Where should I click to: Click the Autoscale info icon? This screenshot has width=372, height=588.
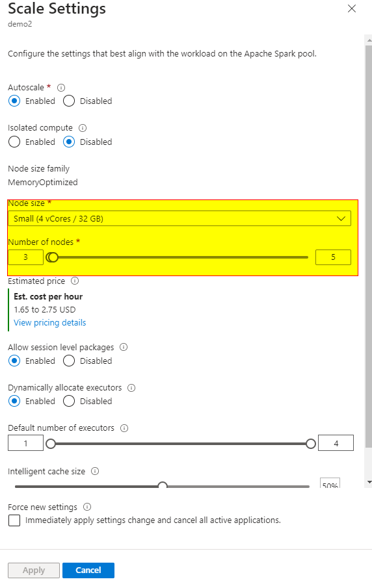61,88
